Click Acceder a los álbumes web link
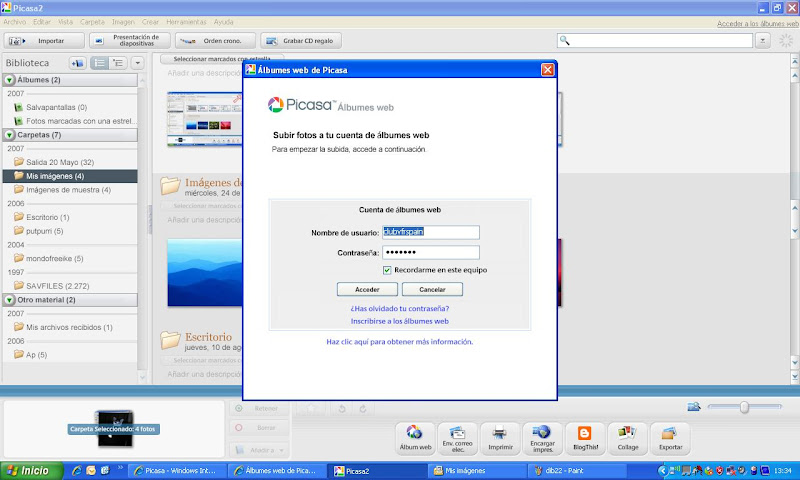 (x=758, y=23)
